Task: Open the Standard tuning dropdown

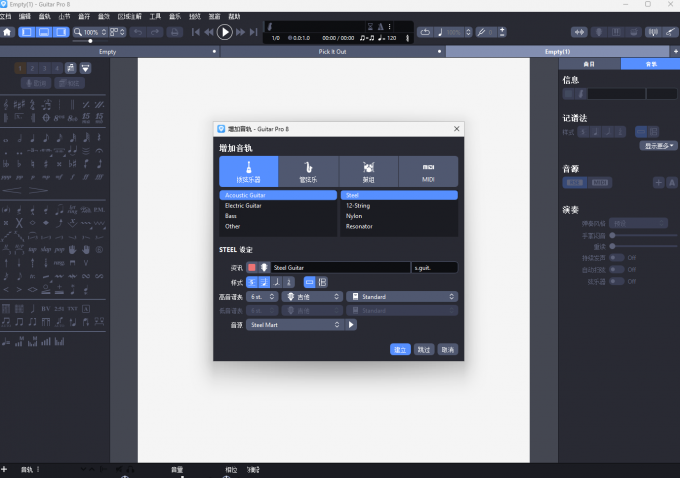Action: tap(402, 297)
